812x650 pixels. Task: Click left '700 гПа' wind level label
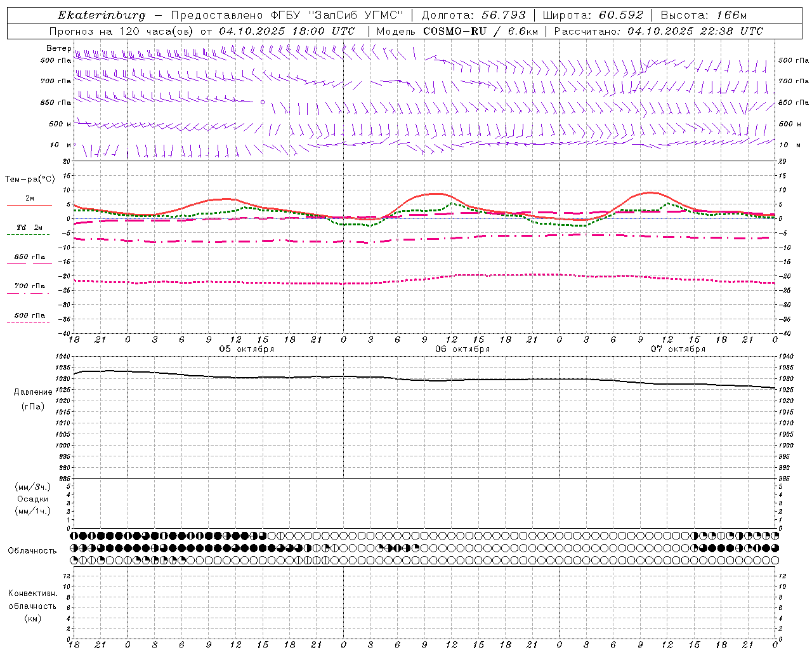[56, 81]
